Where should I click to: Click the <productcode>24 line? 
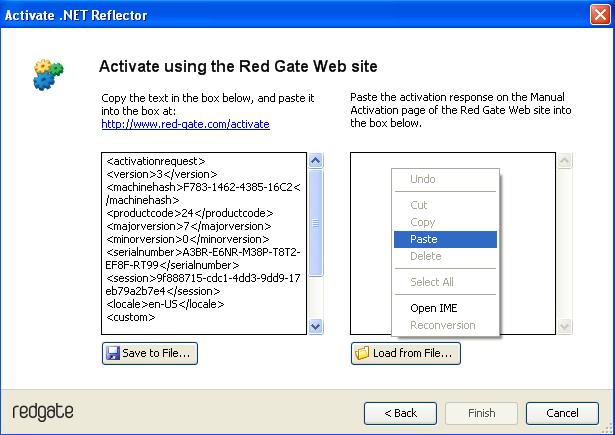(x=189, y=213)
